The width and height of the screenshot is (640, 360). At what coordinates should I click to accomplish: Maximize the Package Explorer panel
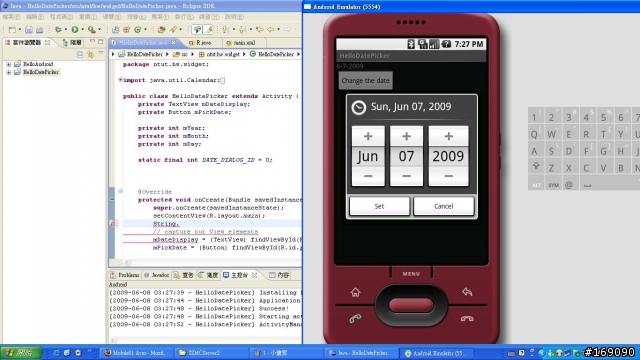pyautogui.click(x=101, y=42)
